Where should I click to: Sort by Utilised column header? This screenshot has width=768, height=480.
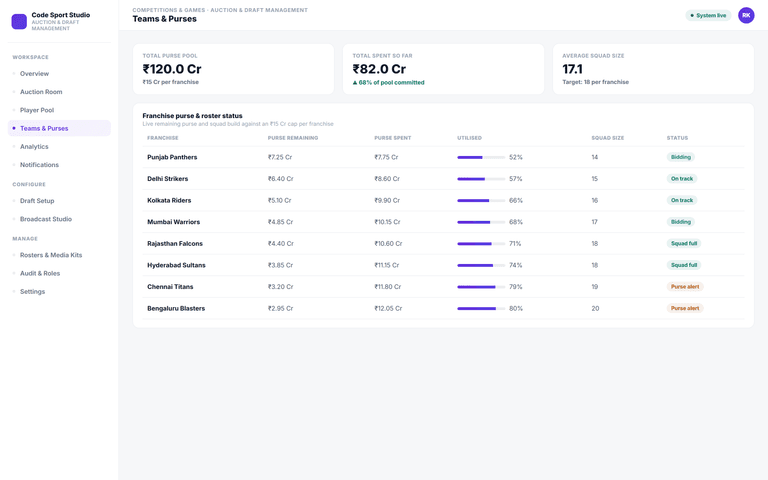pyautogui.click(x=469, y=138)
